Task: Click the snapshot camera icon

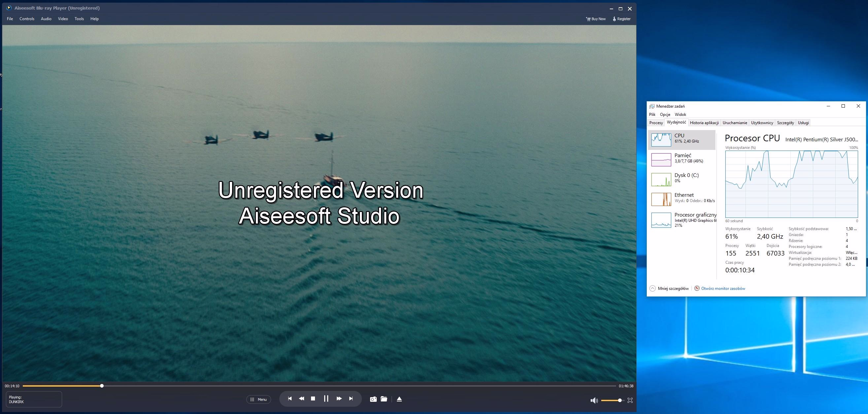Action: [373, 399]
